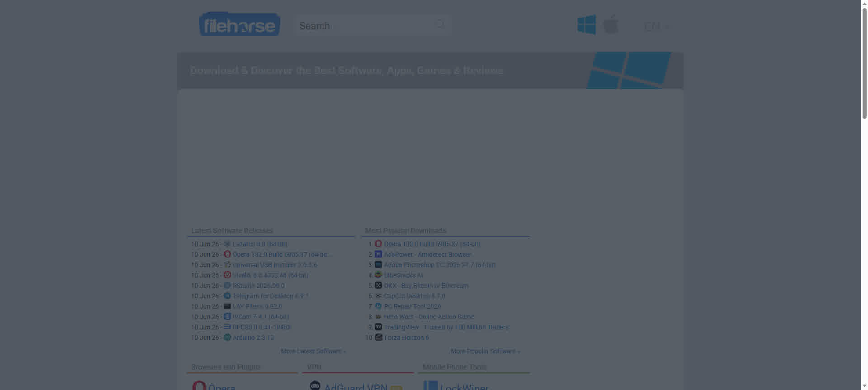868x390 pixels.
Task: Open the EN language dropdown
Action: click(x=656, y=26)
